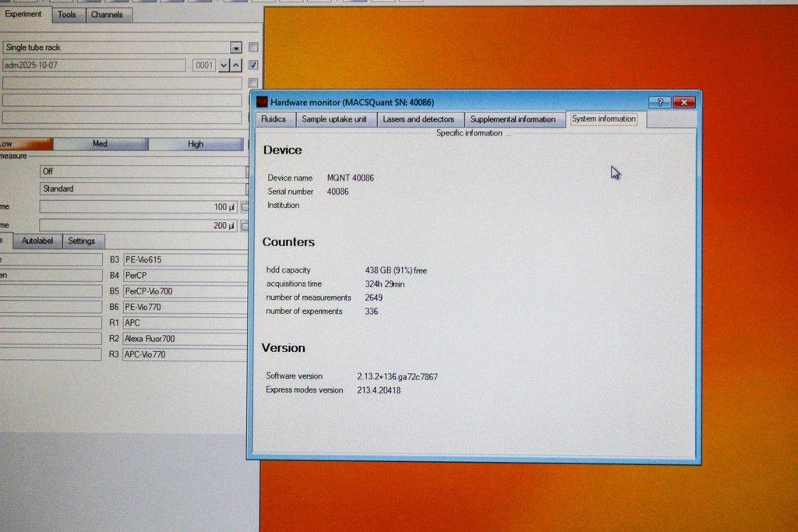Enable the checkbox beside the Single tube rack selector
Viewport: 798px width, 532px height.
coord(252,47)
